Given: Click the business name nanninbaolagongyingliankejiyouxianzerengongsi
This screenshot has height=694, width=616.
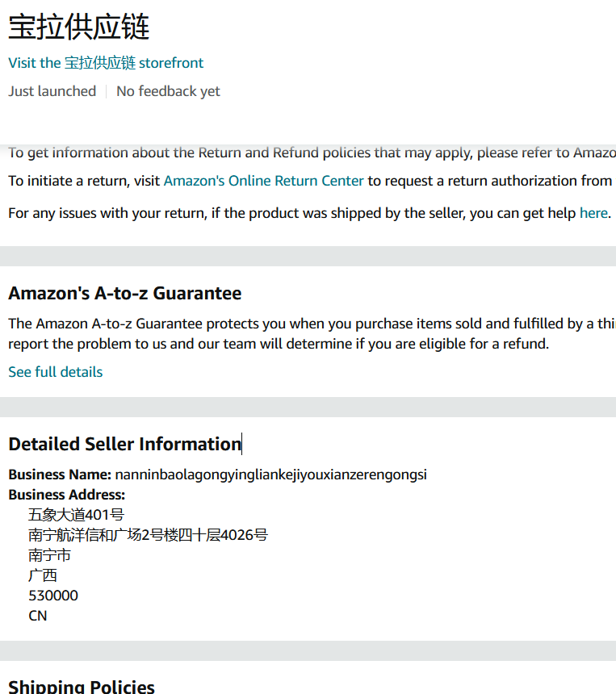Looking at the screenshot, I should point(270,475).
